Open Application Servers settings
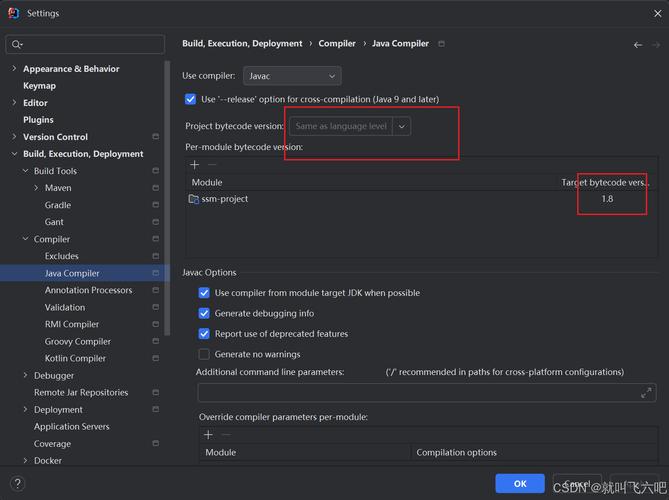This screenshot has height=500, width=669. click(x=72, y=427)
